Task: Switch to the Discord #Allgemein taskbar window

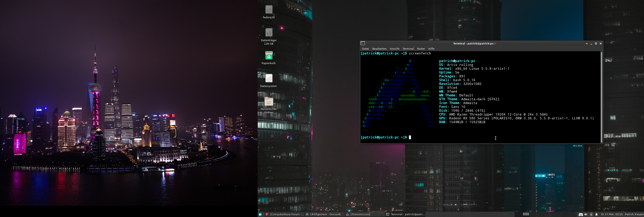Action: pyautogui.click(x=325, y=214)
